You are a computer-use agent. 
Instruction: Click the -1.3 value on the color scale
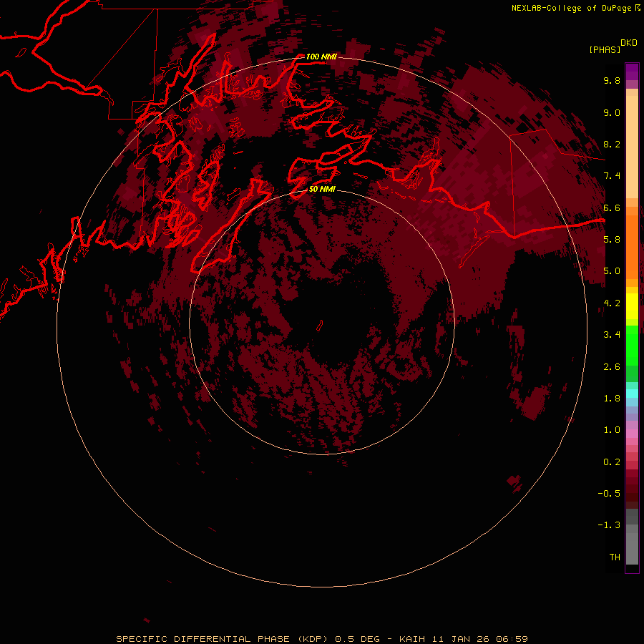point(609,525)
